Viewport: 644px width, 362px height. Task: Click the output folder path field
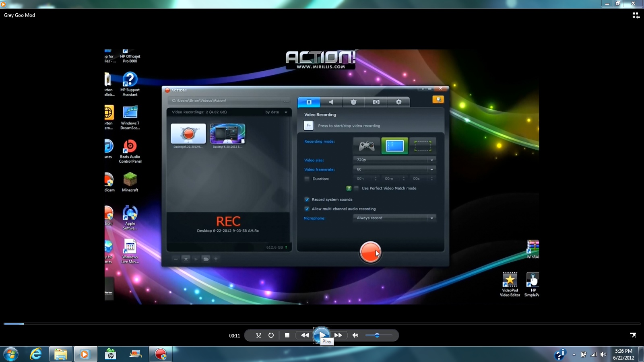(225, 101)
